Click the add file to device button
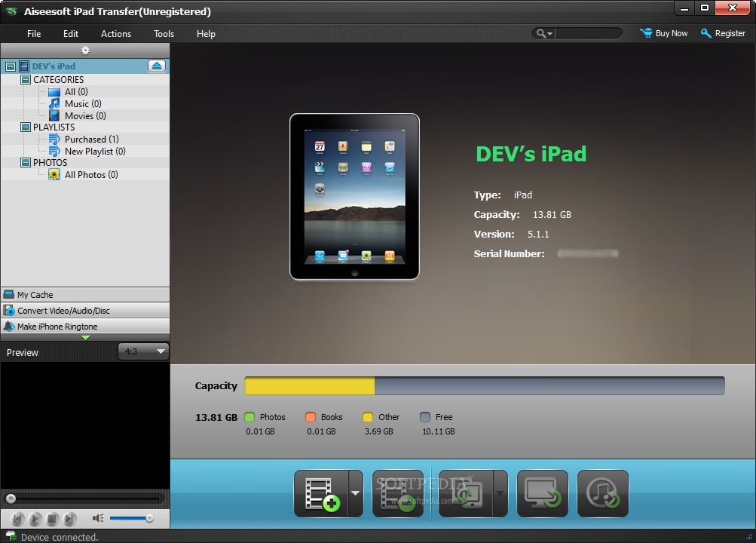 (322, 493)
